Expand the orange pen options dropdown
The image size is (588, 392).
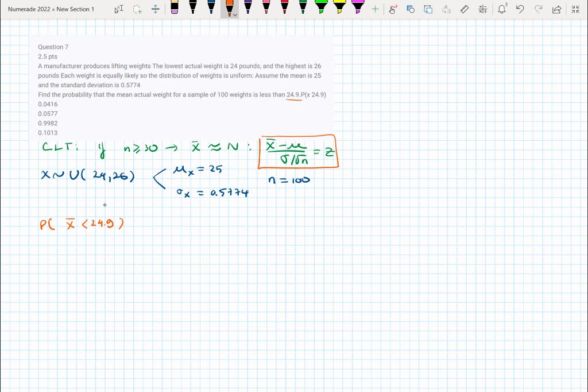(x=235, y=15)
